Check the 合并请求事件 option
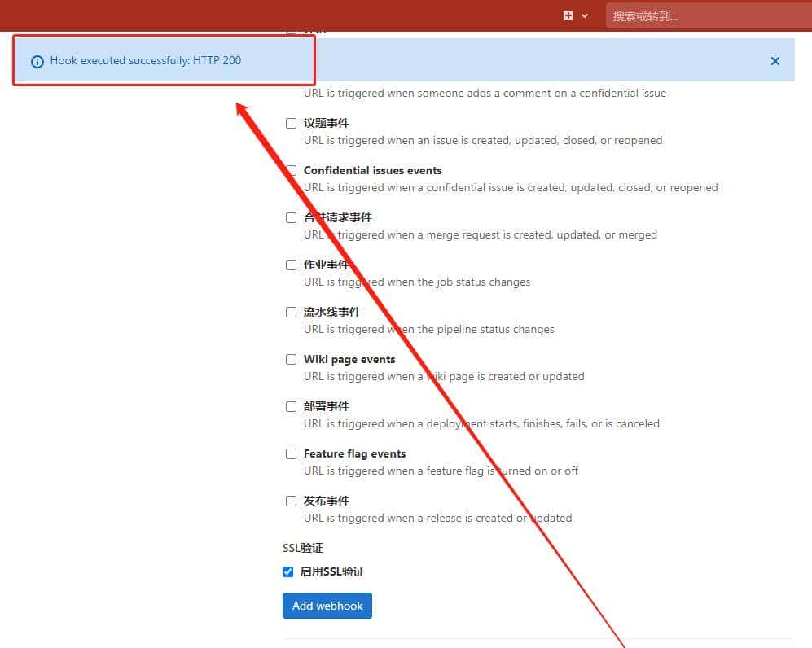812x648 pixels. click(291, 217)
